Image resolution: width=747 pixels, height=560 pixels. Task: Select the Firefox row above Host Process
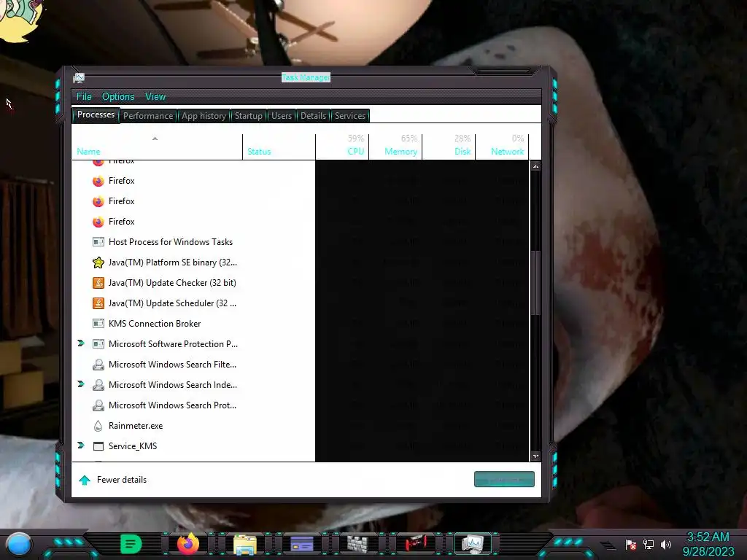coord(301,222)
